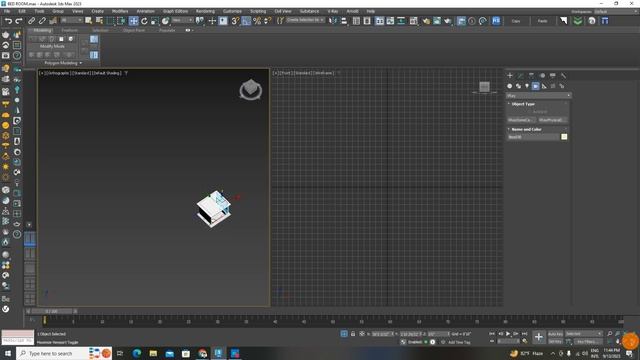Click the Key Filters button
Viewport: 640px width, 360px height.
click(x=587, y=342)
